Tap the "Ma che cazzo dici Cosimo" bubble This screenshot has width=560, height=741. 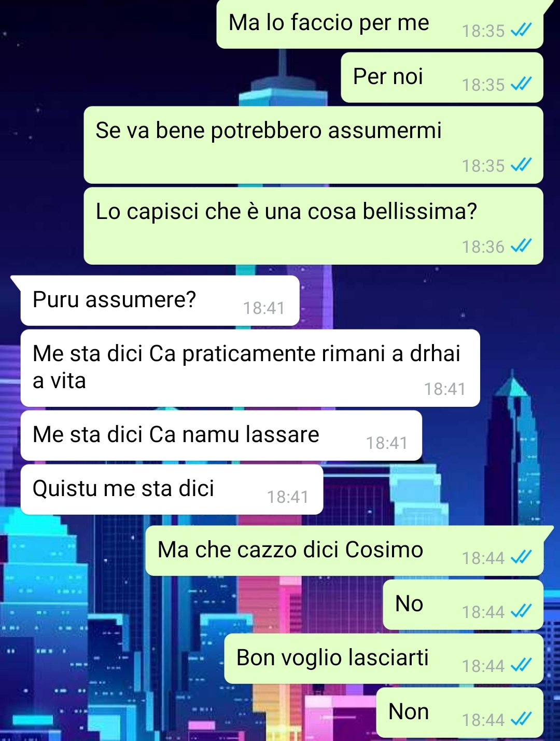pos(344,551)
